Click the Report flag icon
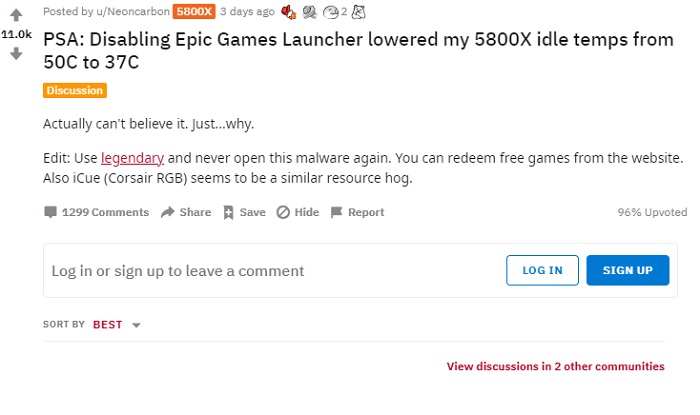Screen dimensions: 700x415 click(x=336, y=212)
